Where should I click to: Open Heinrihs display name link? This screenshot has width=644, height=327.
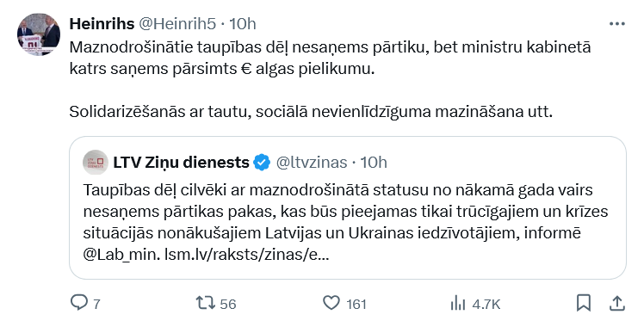[102, 24]
